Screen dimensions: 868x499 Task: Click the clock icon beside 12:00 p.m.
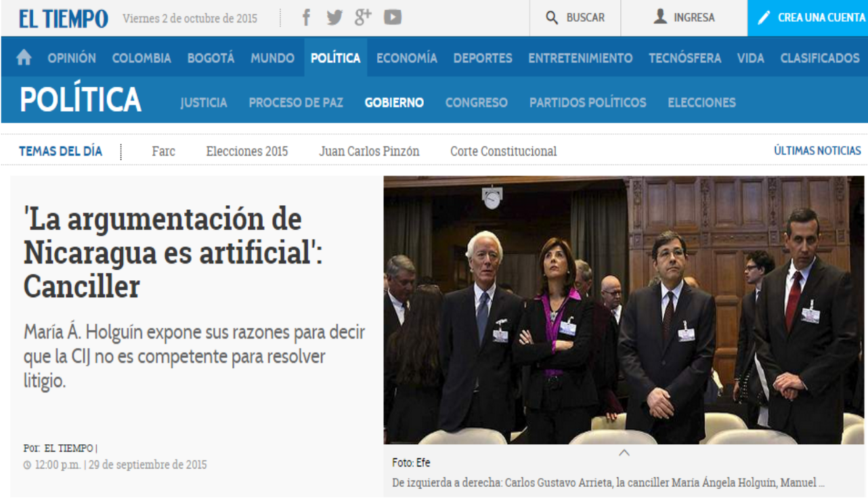pyautogui.click(x=27, y=465)
